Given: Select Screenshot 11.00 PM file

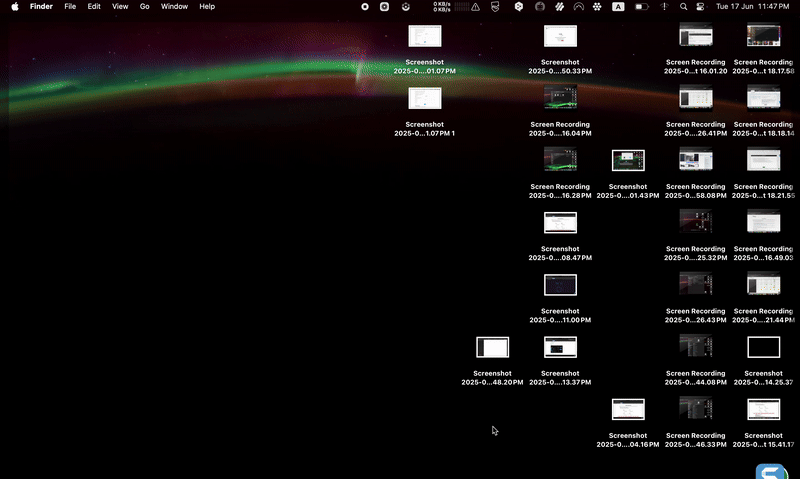Looking at the screenshot, I should click(x=560, y=298).
